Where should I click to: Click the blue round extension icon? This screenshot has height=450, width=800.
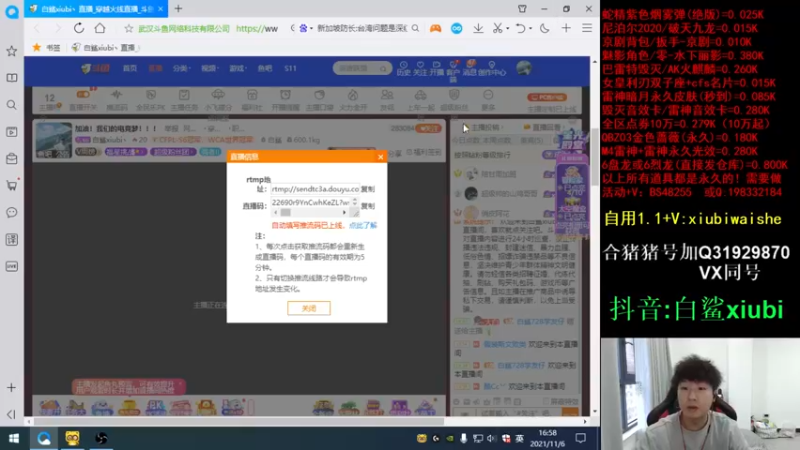457,29
